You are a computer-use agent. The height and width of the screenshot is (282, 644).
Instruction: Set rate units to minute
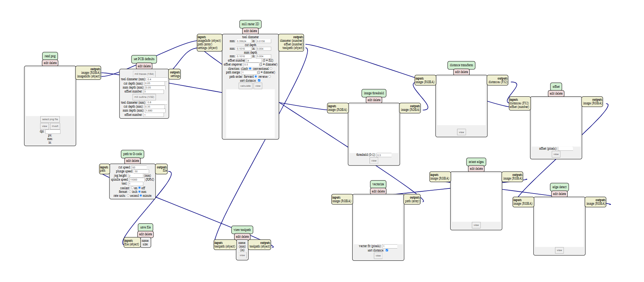point(141,196)
